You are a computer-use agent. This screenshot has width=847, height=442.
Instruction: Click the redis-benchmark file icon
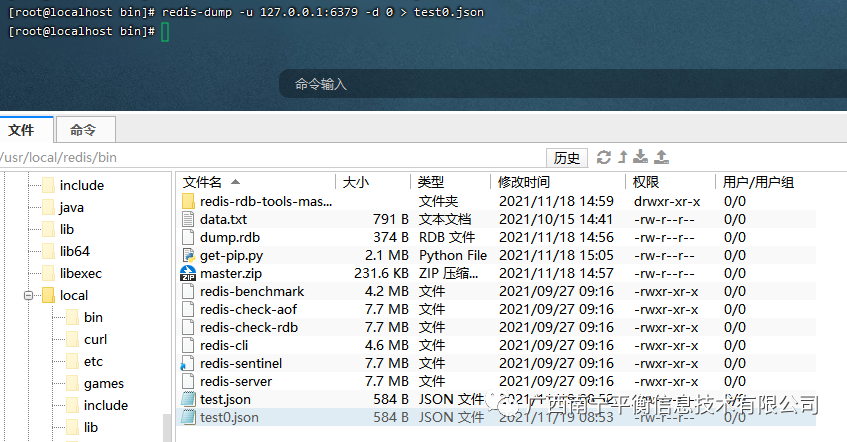pyautogui.click(x=188, y=291)
